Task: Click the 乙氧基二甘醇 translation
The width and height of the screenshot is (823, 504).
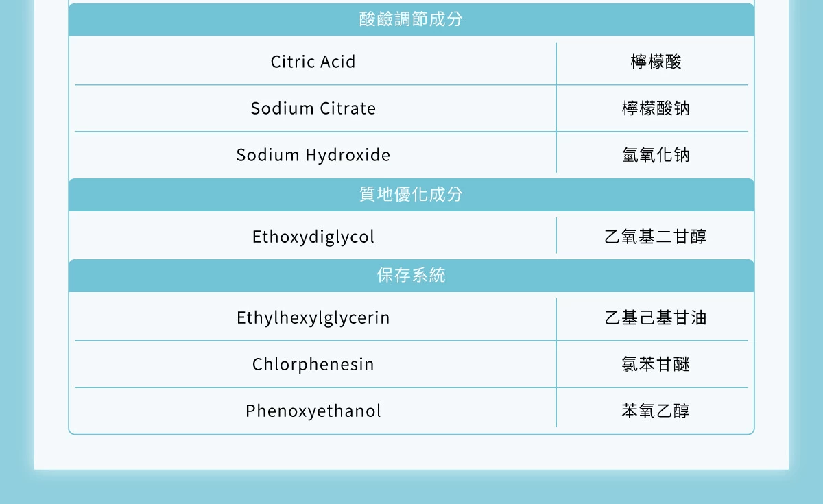Action: point(656,237)
